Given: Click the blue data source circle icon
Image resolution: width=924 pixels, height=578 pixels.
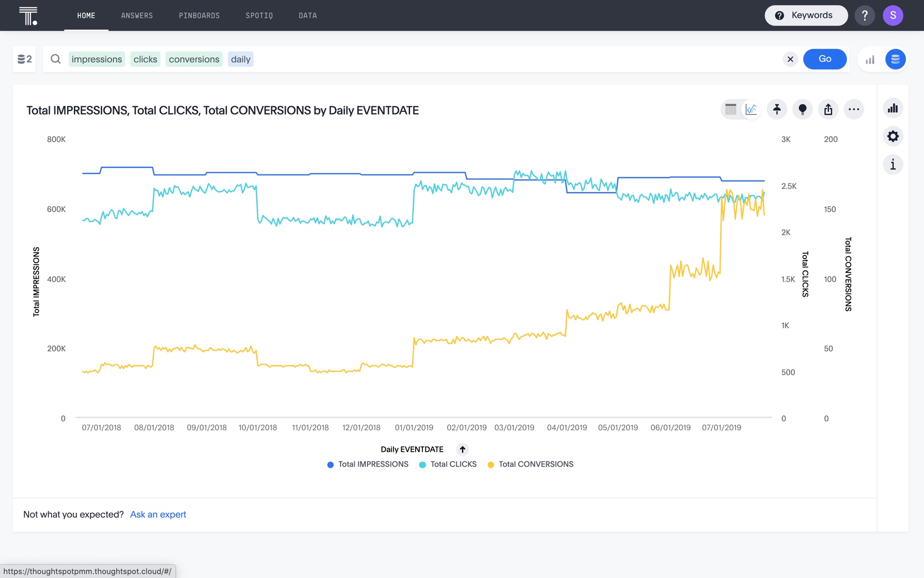Looking at the screenshot, I should pos(895,59).
